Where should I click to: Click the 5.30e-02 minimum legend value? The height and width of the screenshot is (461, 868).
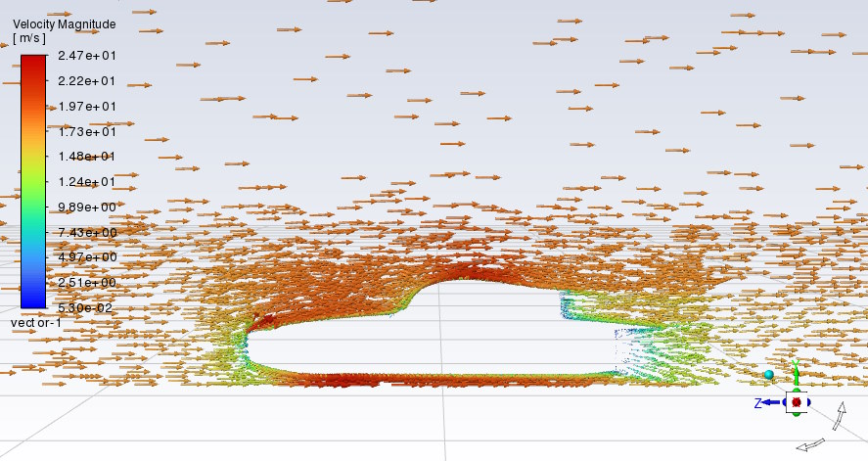click(88, 307)
